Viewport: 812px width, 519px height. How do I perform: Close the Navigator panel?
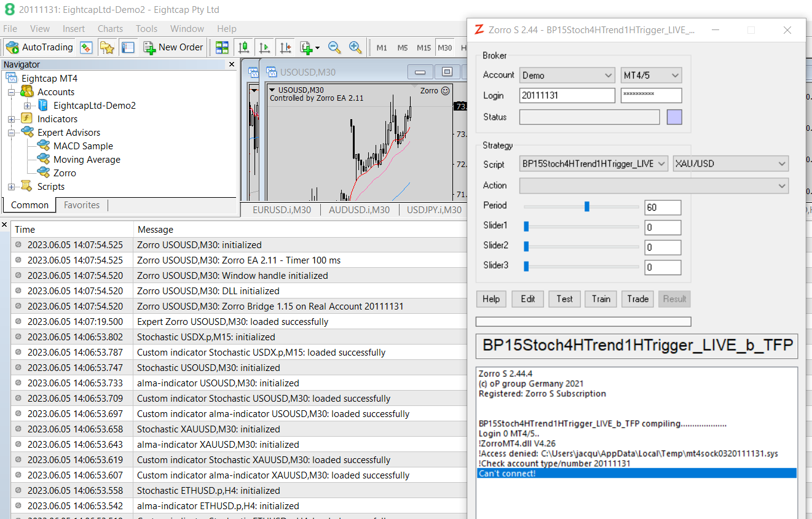232,64
